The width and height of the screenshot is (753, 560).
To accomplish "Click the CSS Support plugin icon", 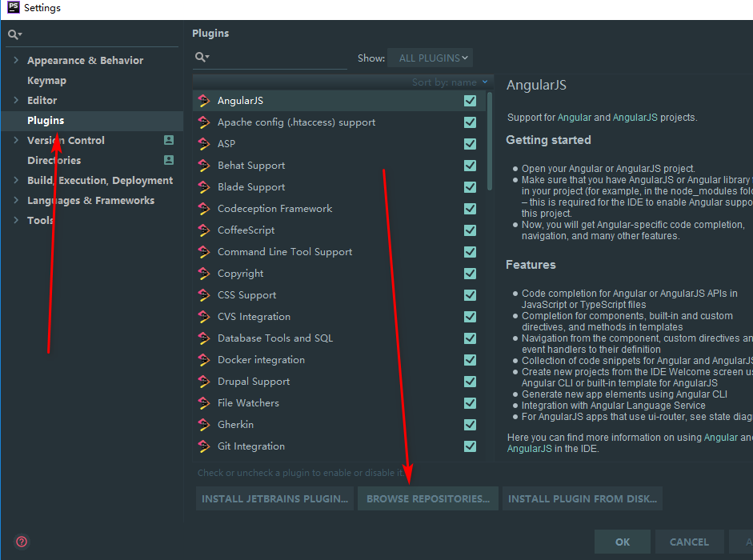I will (204, 295).
